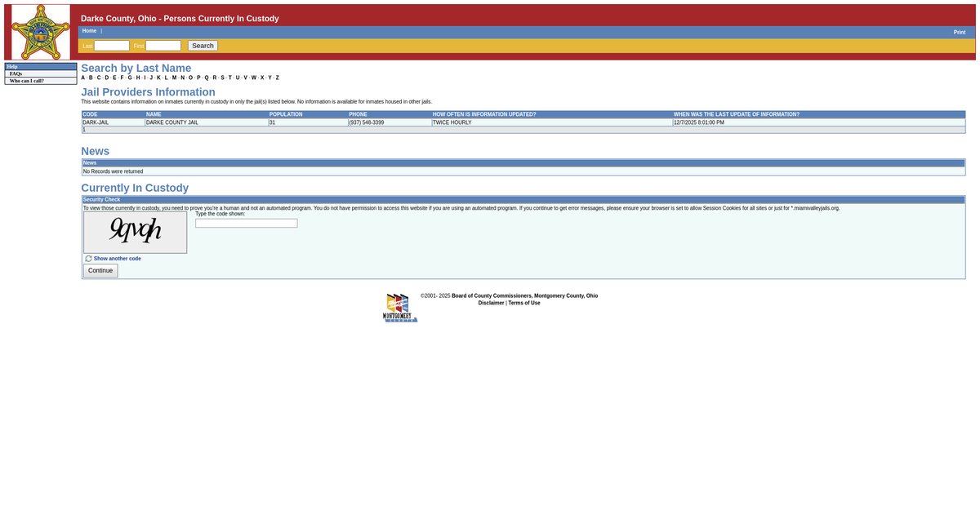Search last names starting with X
Viewport: 980px width, 506px height.
tap(262, 78)
